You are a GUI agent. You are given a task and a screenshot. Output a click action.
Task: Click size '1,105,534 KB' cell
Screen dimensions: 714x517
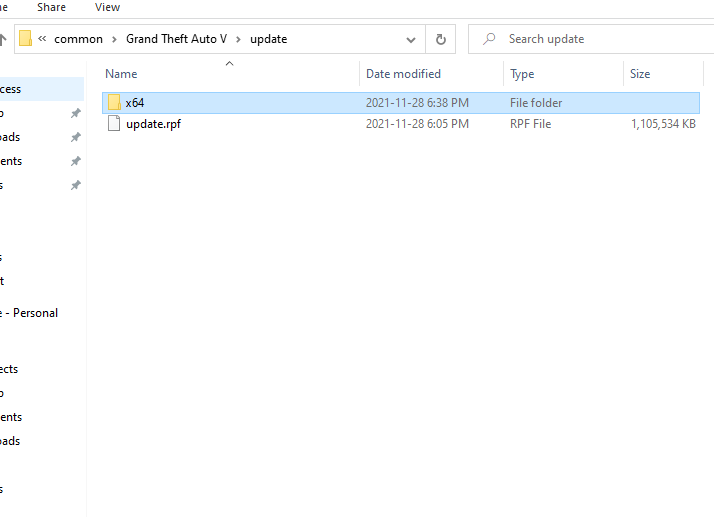click(x=663, y=124)
